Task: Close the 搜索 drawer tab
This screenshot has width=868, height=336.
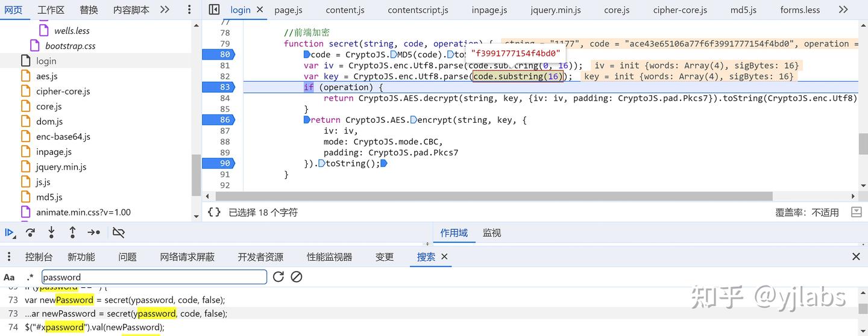Action: [x=444, y=257]
